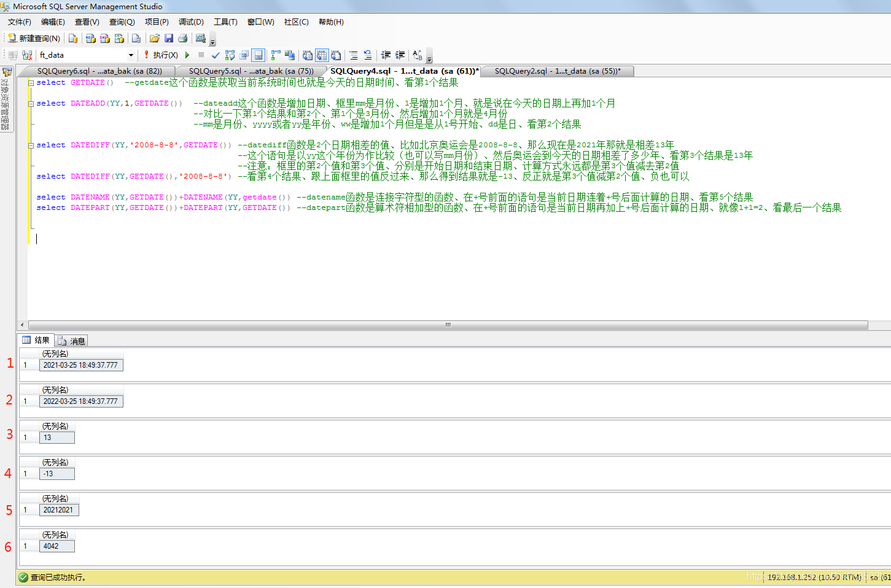Open the 工具(T) menu
The width and height of the screenshot is (891, 588).
click(x=225, y=22)
